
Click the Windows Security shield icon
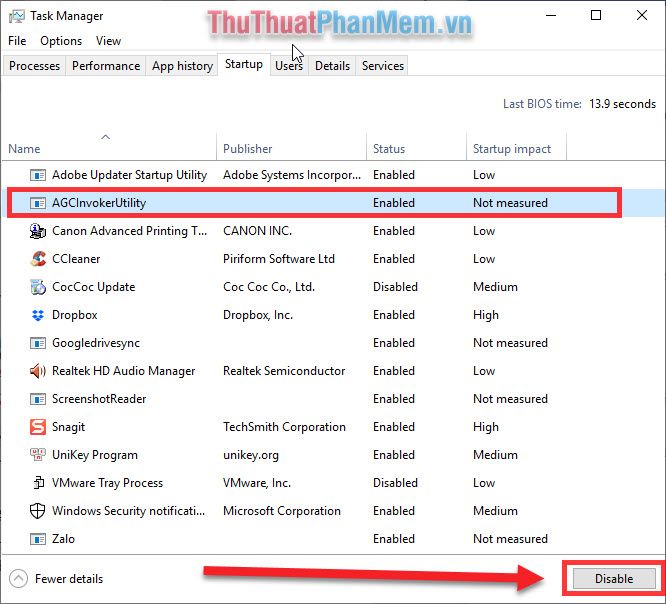pos(38,511)
